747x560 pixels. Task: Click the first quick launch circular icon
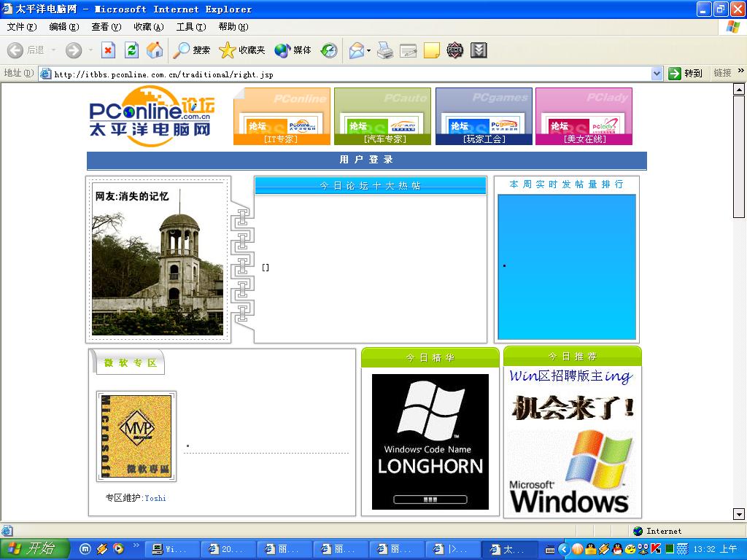point(85,549)
